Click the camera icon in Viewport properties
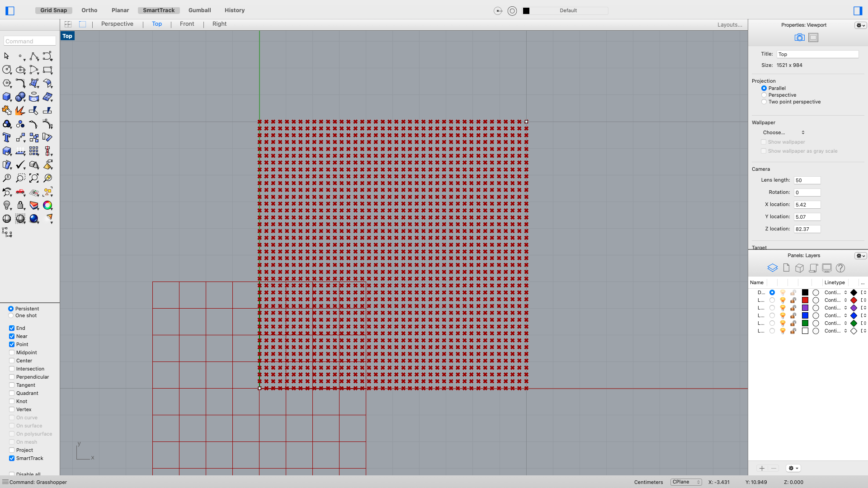This screenshot has height=488, width=868. click(x=799, y=38)
